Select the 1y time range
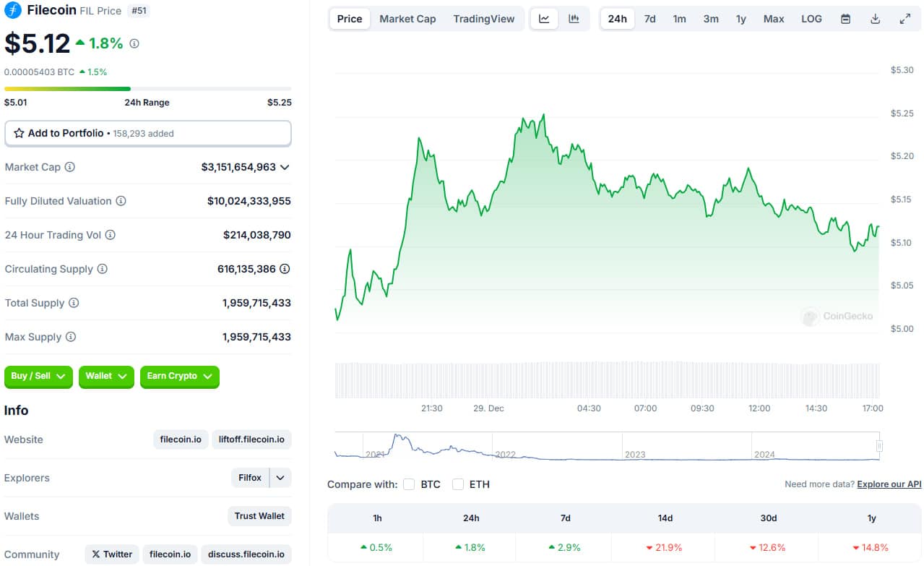This screenshot has height=566, width=924. [741, 19]
